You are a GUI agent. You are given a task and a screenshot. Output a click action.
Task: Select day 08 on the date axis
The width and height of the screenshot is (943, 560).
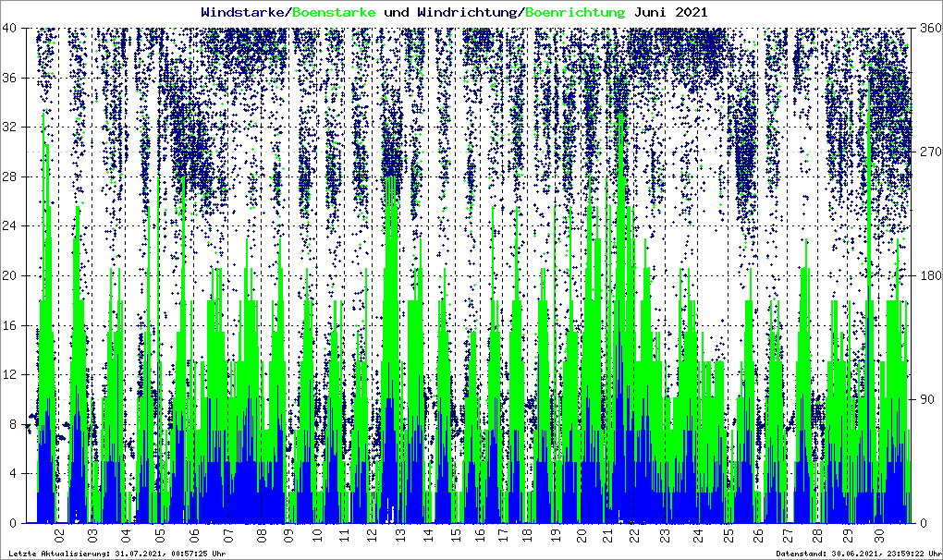point(262,535)
